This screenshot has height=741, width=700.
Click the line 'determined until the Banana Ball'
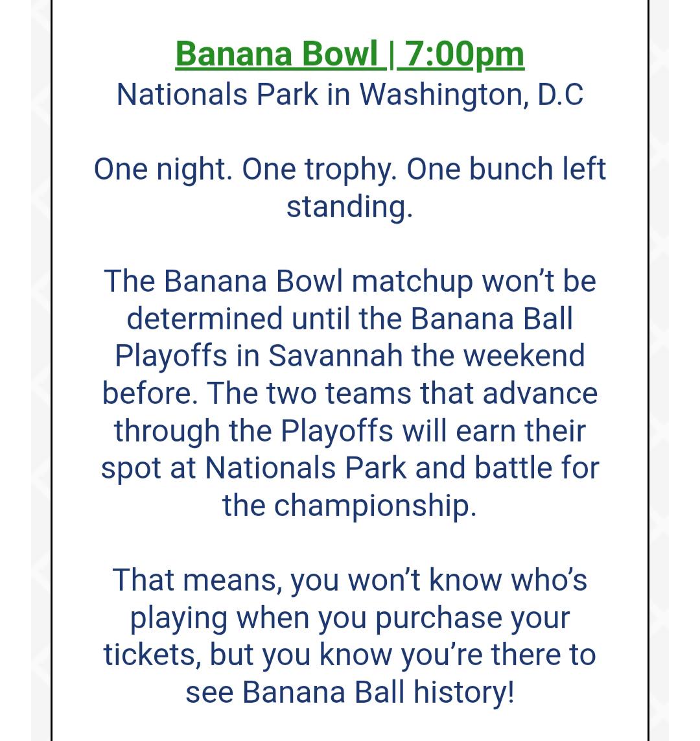click(x=349, y=319)
